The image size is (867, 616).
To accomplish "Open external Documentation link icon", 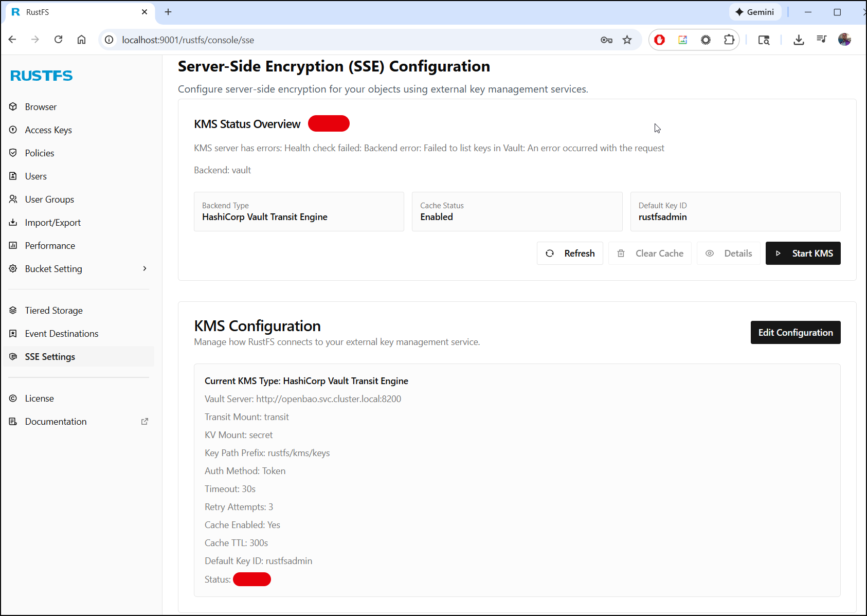I will point(144,421).
